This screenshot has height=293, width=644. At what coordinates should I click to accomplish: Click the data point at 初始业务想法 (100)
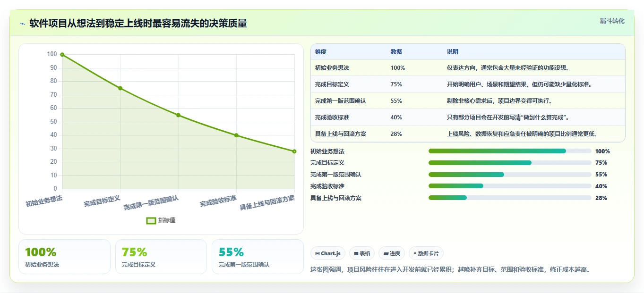click(x=62, y=55)
